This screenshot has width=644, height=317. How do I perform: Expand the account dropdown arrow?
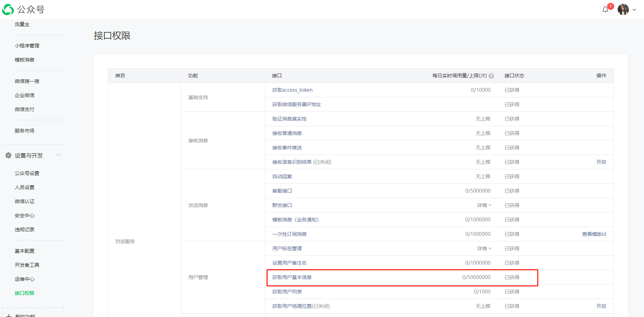tap(635, 10)
